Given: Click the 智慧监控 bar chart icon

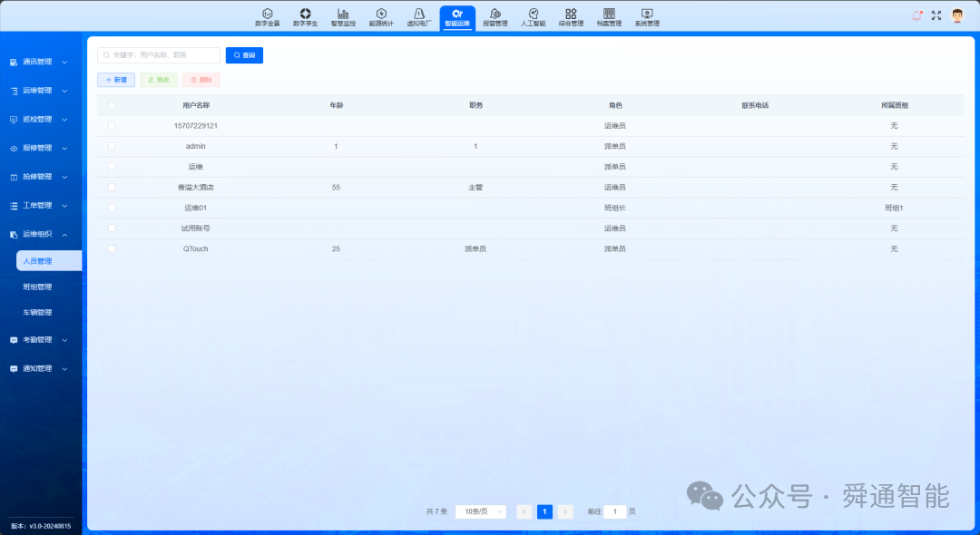Looking at the screenshot, I should (343, 14).
